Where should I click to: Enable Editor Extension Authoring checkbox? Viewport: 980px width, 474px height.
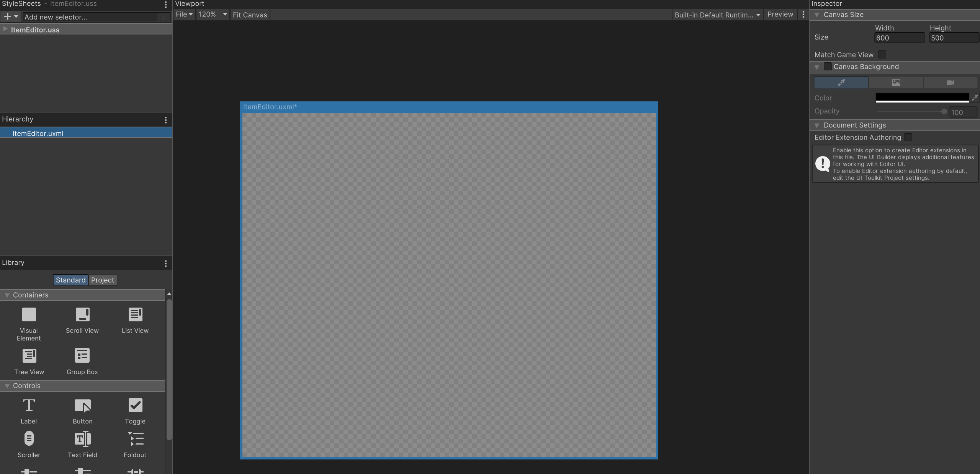[908, 137]
